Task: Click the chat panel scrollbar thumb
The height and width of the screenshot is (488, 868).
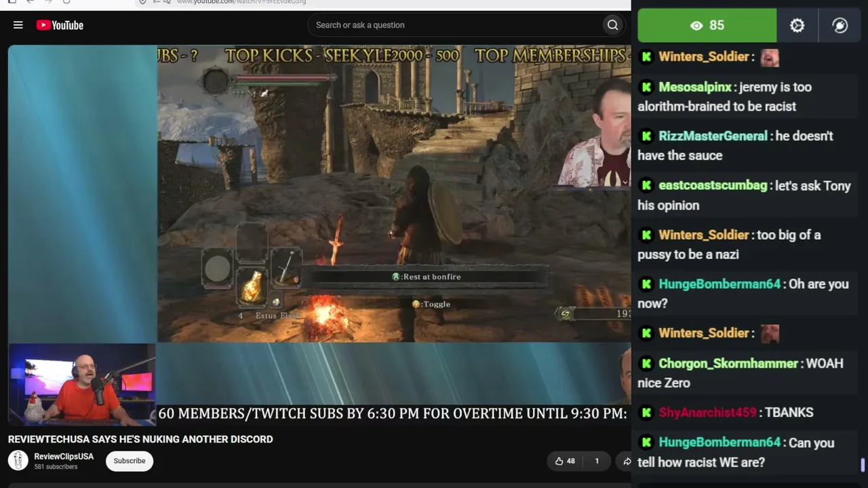Action: [863, 465]
